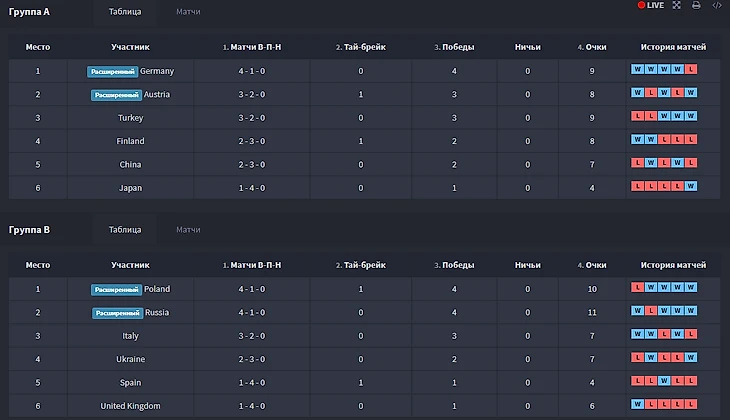Click the blue W badge in Japan's history
Screen dimensions: 730x420
click(x=690, y=186)
